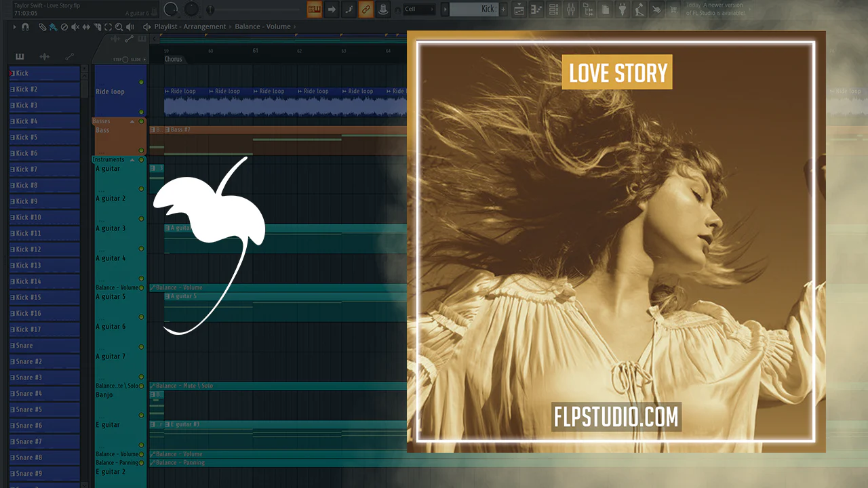Select the Kick #10 pattern
The height and width of the screenshot is (488, 868).
[x=44, y=218]
